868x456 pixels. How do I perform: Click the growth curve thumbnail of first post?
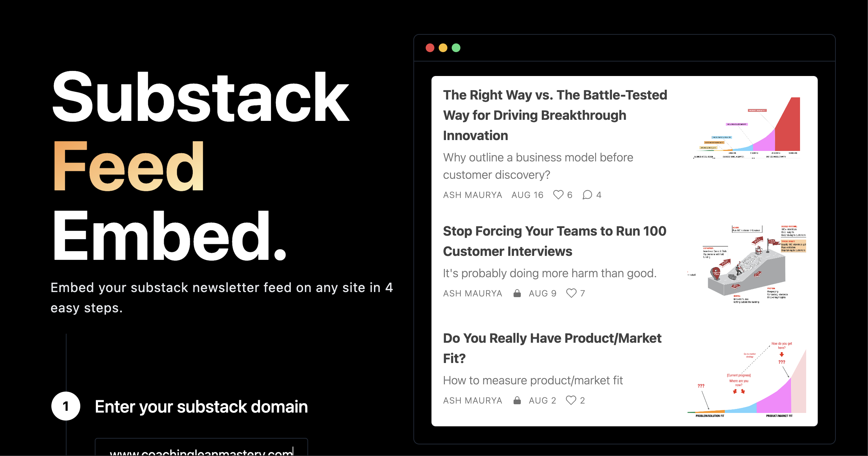pyautogui.click(x=747, y=128)
